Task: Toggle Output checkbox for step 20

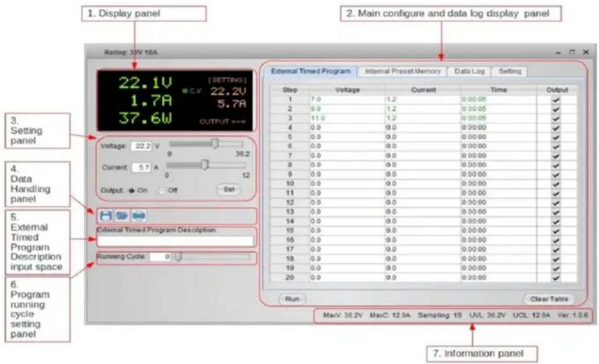Action: pyautogui.click(x=557, y=277)
